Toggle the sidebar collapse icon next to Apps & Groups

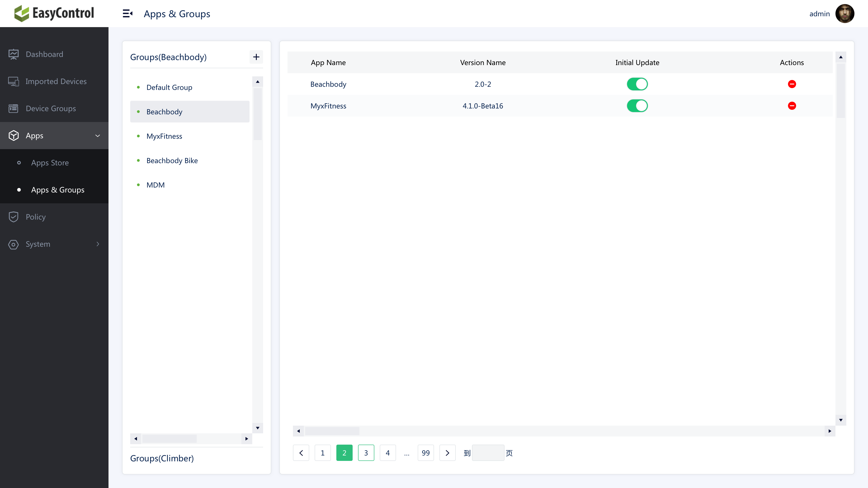tap(127, 13)
